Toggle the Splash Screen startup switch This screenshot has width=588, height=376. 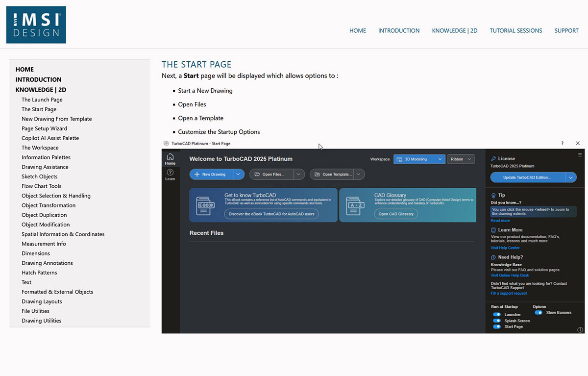[x=497, y=321]
